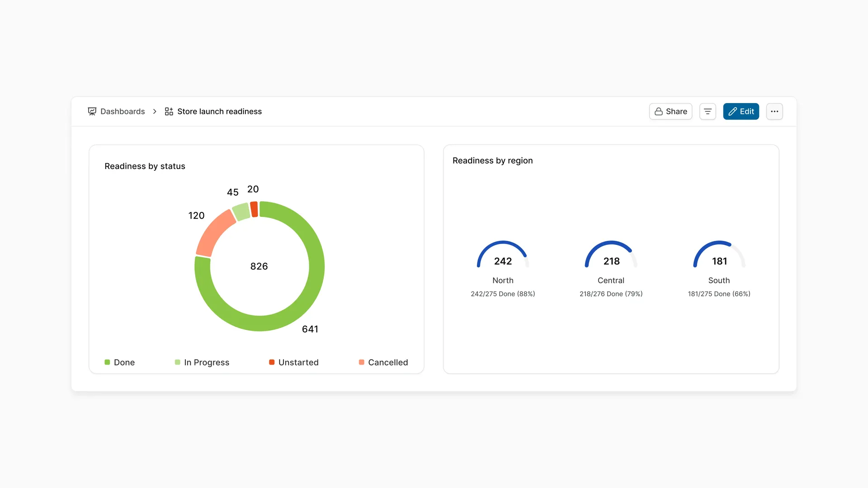
Task: Click the blue Edit button
Action: (x=741, y=112)
